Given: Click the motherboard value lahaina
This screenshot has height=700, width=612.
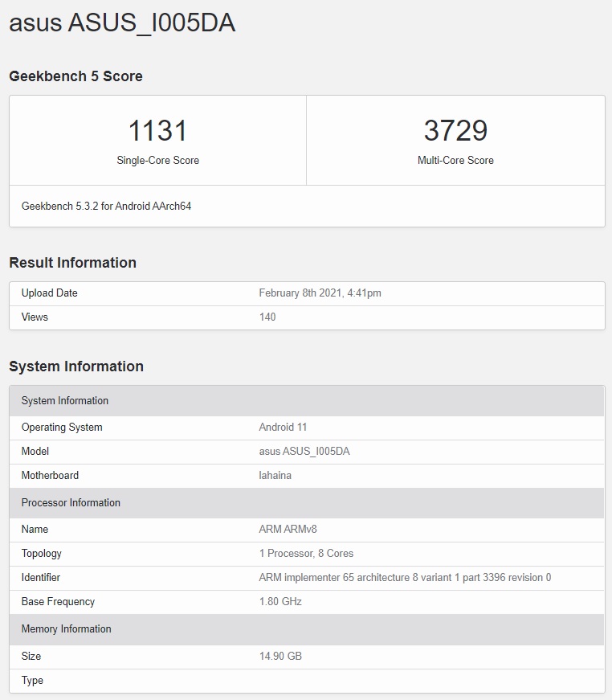Looking at the screenshot, I should pyautogui.click(x=275, y=476).
